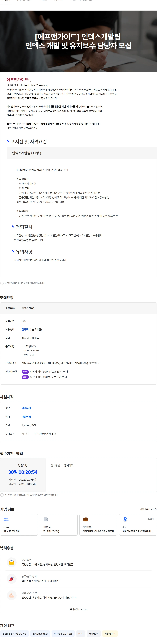Click the 연금·보험 benefits icon
The width and height of the screenshot is (157, 644).
click(x=12, y=562)
